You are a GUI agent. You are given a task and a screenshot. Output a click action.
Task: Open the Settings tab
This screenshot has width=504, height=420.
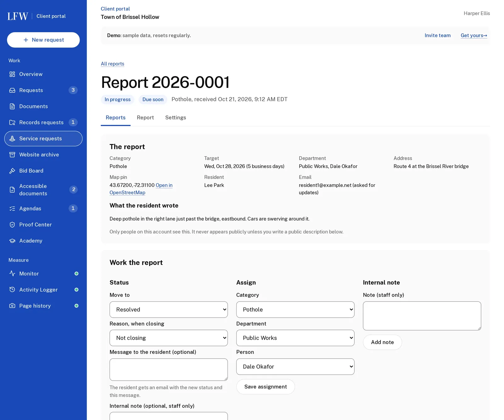pyautogui.click(x=175, y=118)
